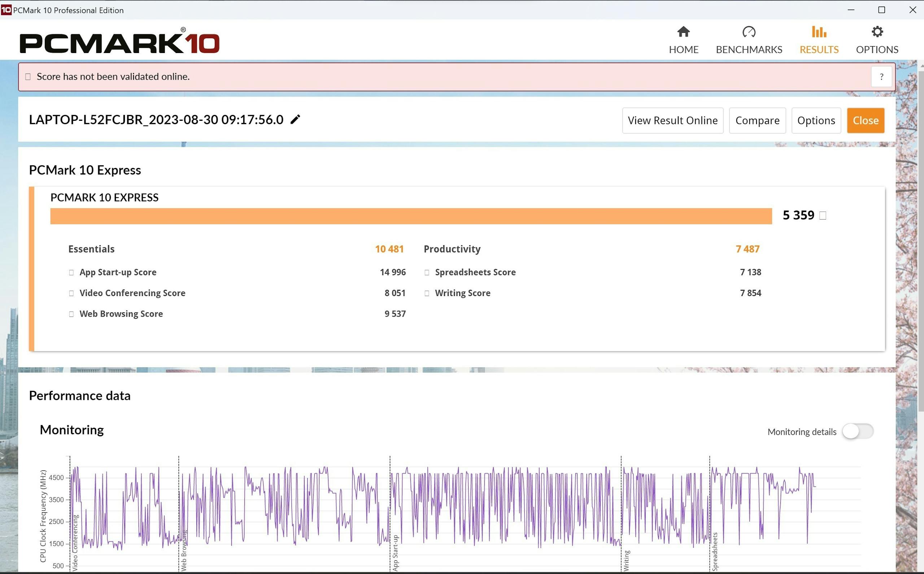Click pencil icon to rename result
Screen dimensions: 924x574
295,120
